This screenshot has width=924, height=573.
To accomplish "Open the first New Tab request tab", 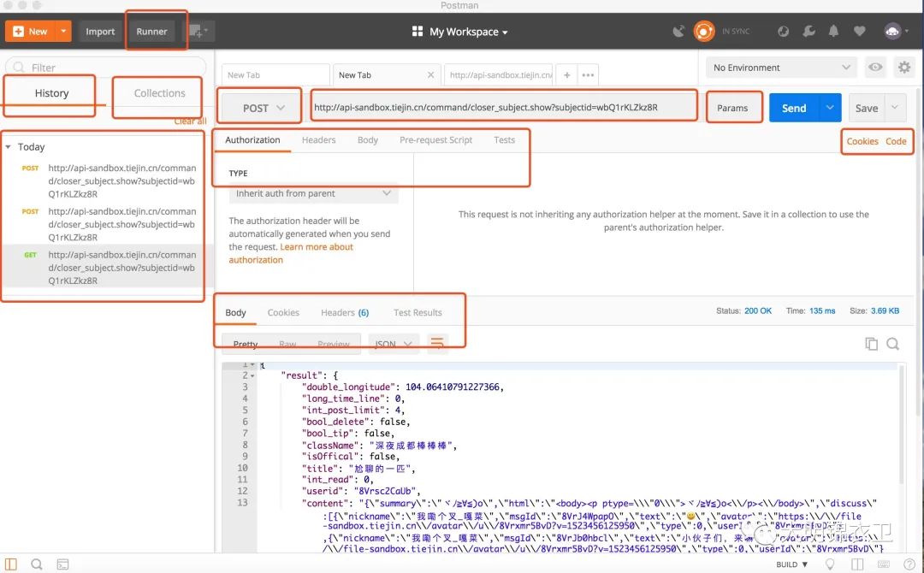I will coord(275,74).
